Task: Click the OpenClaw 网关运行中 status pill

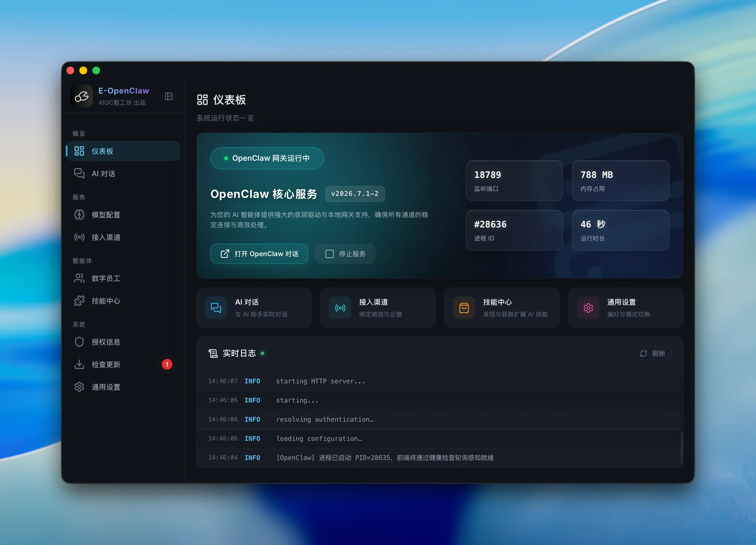Action: click(x=267, y=158)
